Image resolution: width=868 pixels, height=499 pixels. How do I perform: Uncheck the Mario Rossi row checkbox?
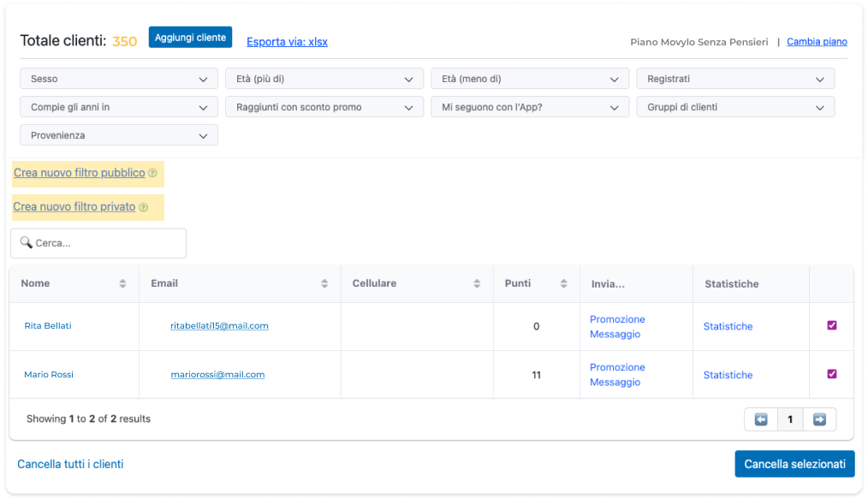tap(832, 374)
